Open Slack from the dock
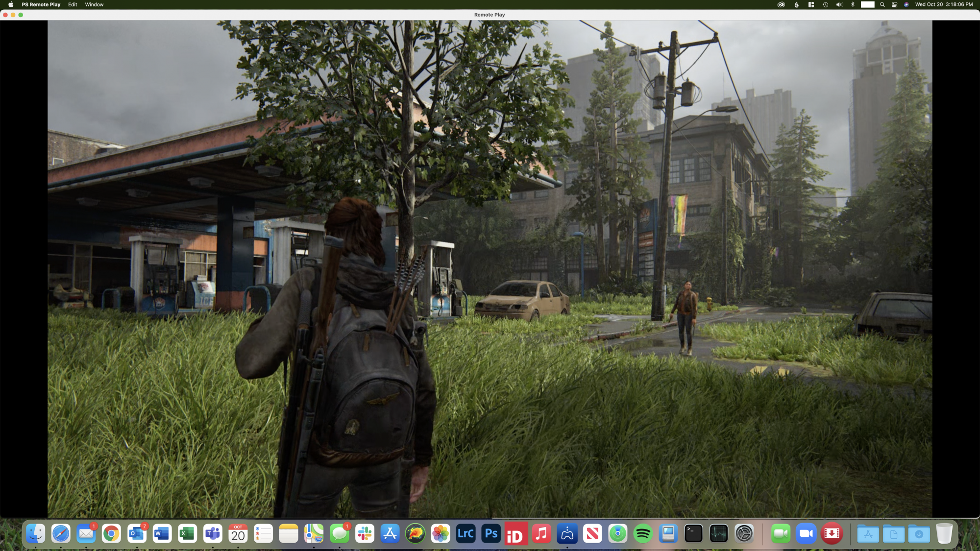This screenshot has width=980, height=551. tap(365, 534)
